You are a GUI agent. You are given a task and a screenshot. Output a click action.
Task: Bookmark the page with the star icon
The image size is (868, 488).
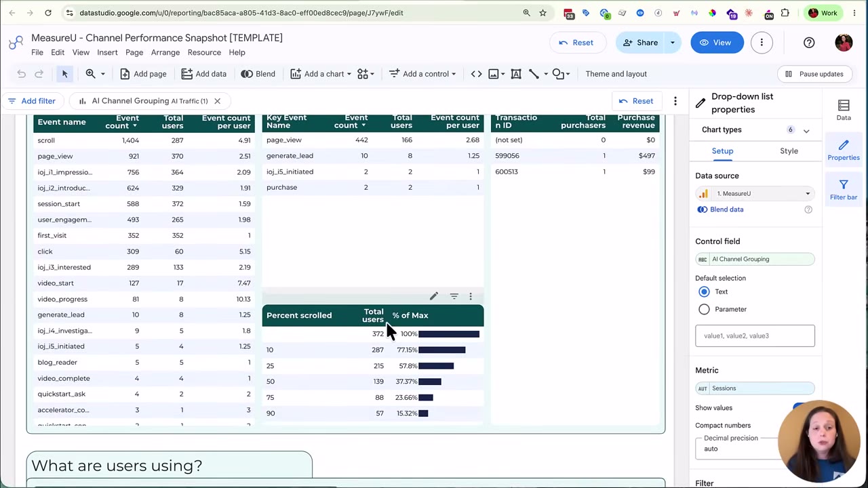pyautogui.click(x=542, y=13)
